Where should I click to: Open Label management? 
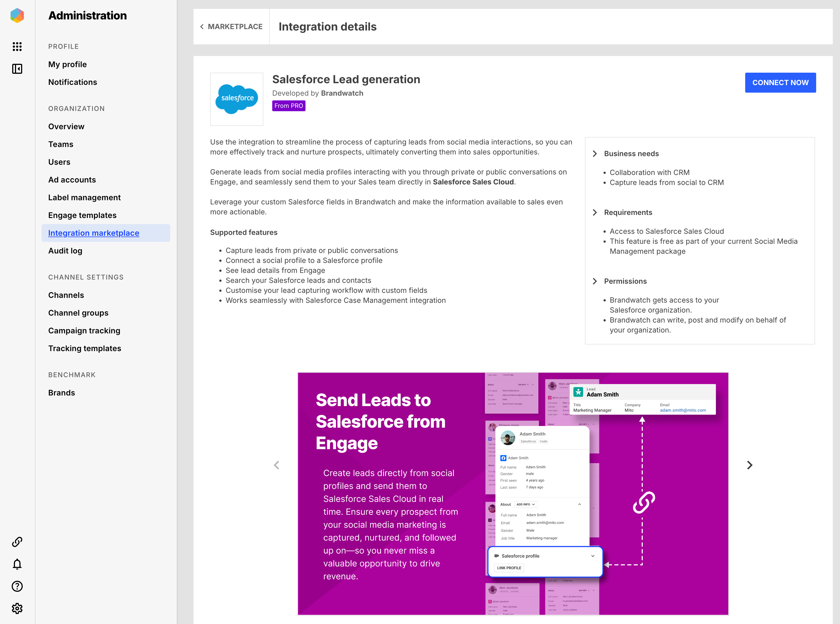pos(85,197)
